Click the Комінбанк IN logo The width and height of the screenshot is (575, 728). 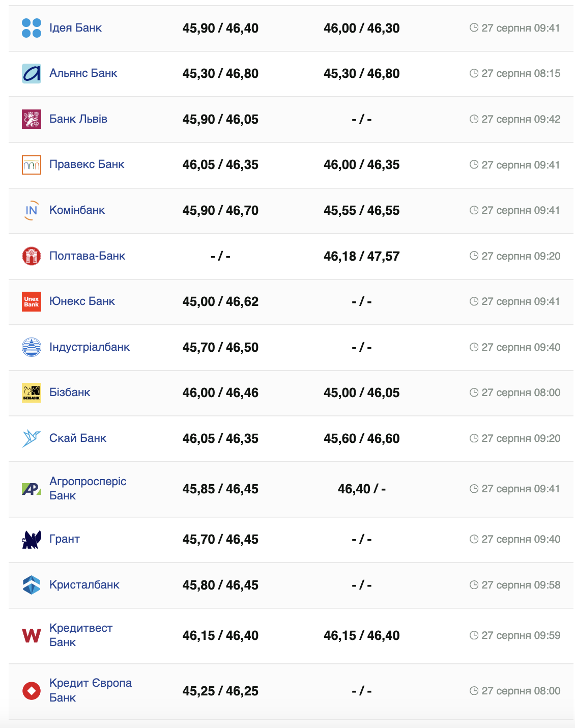(32, 210)
